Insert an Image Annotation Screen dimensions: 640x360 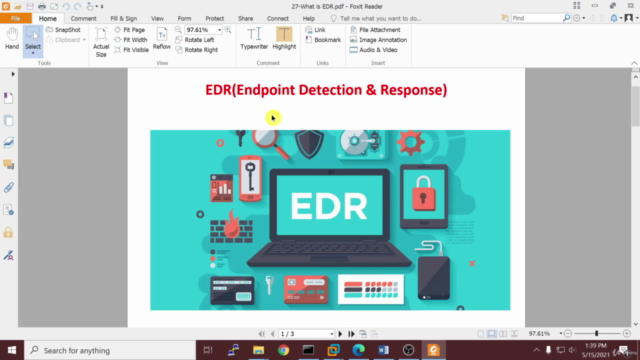point(378,40)
